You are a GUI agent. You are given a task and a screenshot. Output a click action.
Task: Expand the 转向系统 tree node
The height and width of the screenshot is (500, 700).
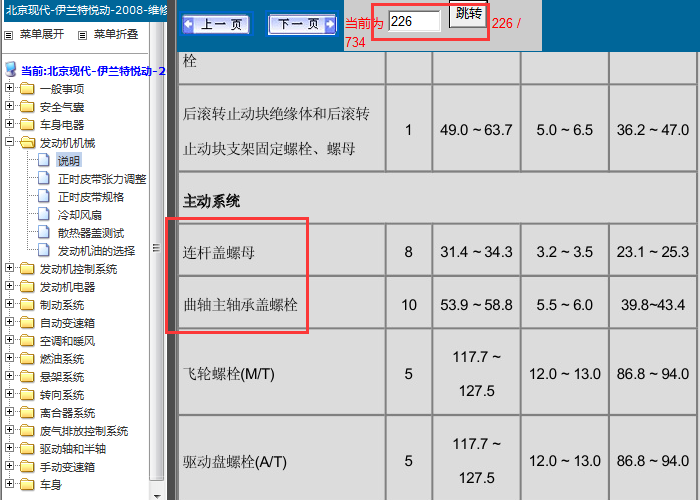coord(9,394)
